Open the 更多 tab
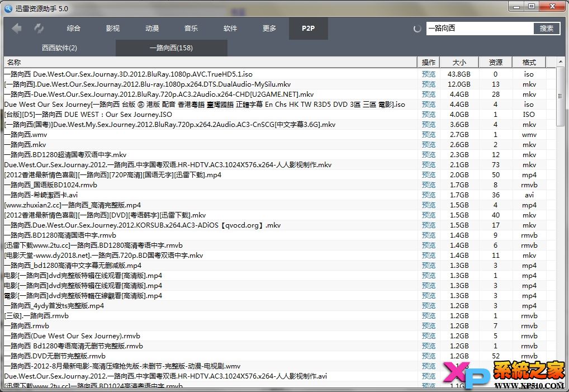 269,29
